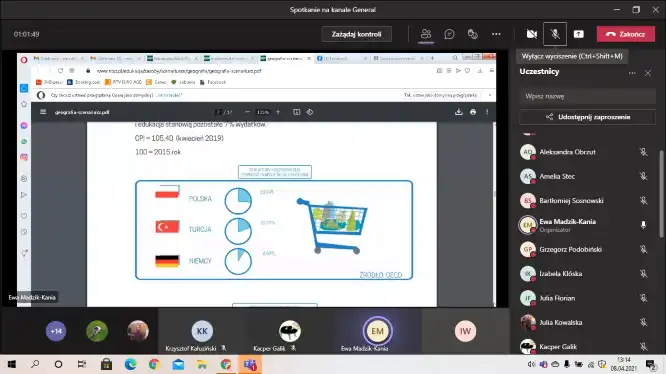666x374 pixels.
Task: Click the IW avatar tile
Action: [x=465, y=331]
